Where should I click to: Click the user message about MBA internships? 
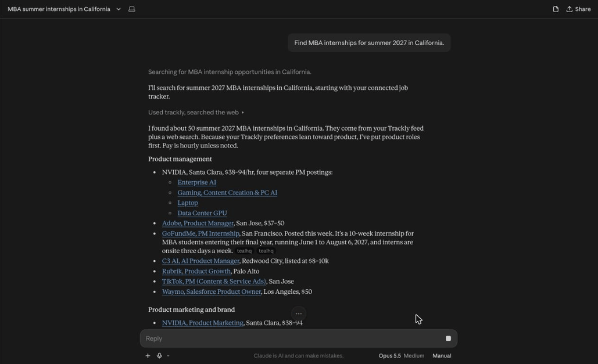(x=369, y=43)
